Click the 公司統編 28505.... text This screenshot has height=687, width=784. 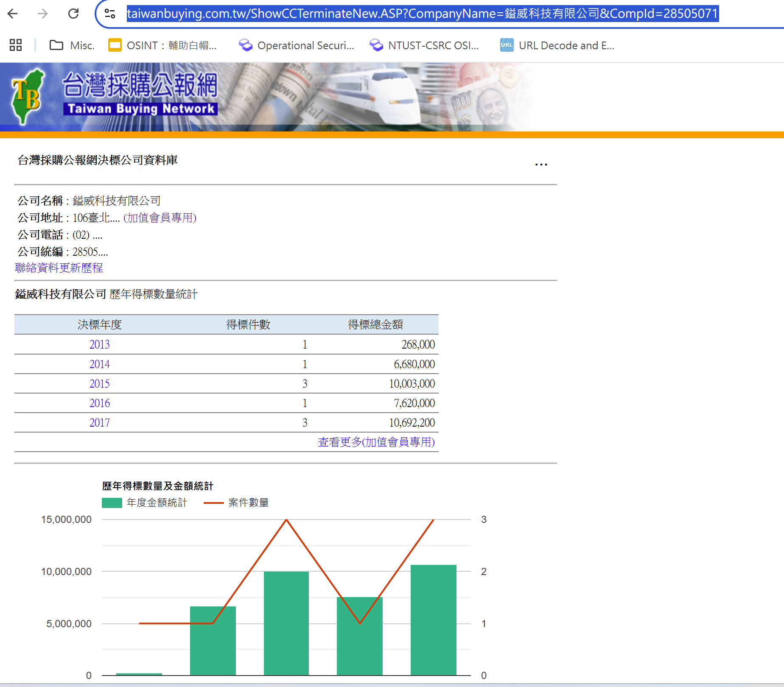point(63,251)
